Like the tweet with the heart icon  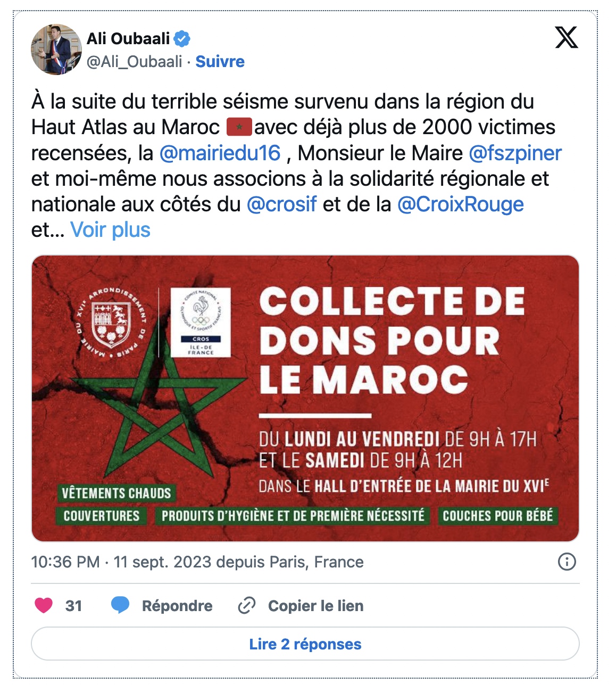(44, 605)
